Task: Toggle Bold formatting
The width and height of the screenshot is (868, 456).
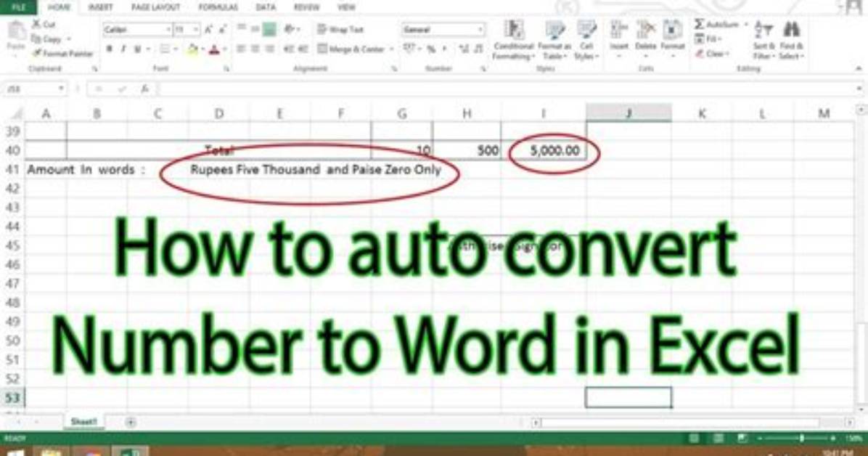Action: [x=109, y=49]
